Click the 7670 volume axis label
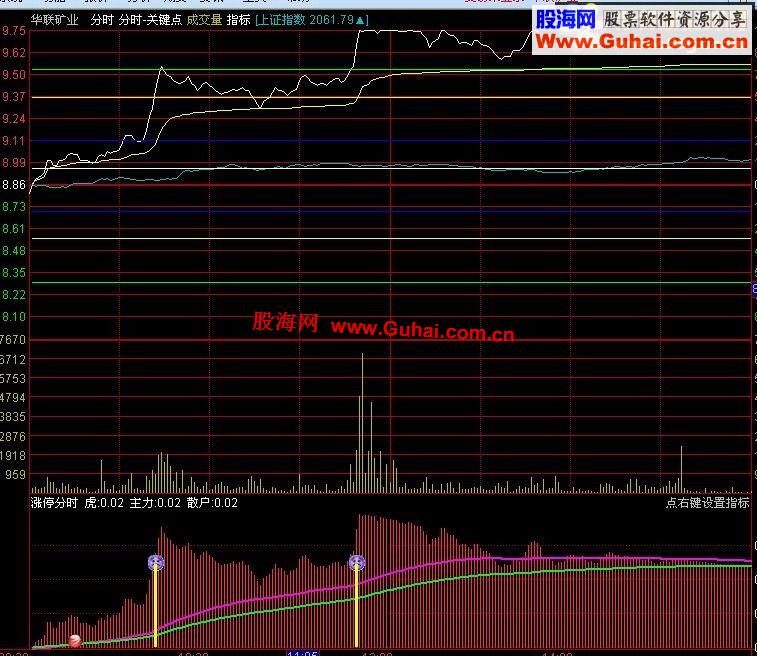This screenshot has height=656, width=757. point(13,340)
